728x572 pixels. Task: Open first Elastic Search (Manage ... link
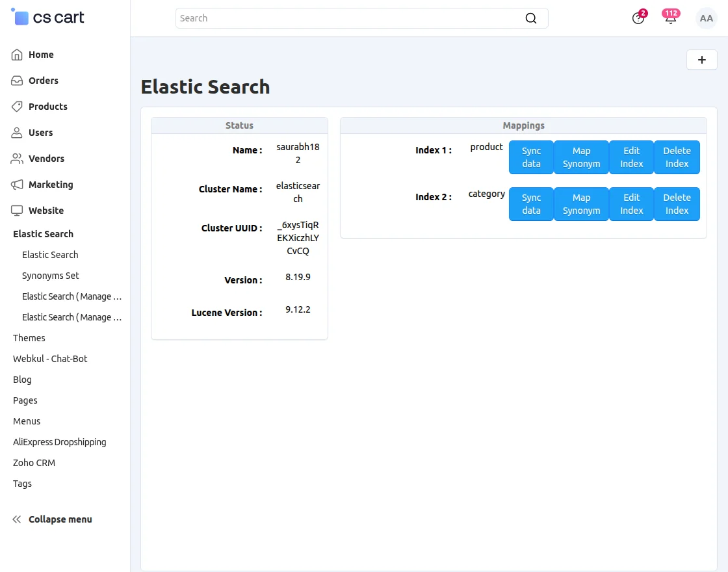[x=71, y=296]
